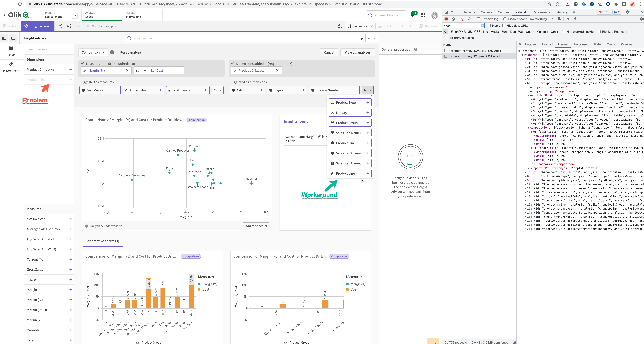
Task: Click the step back selection icon
Action: pyautogui.click(x=68, y=26)
